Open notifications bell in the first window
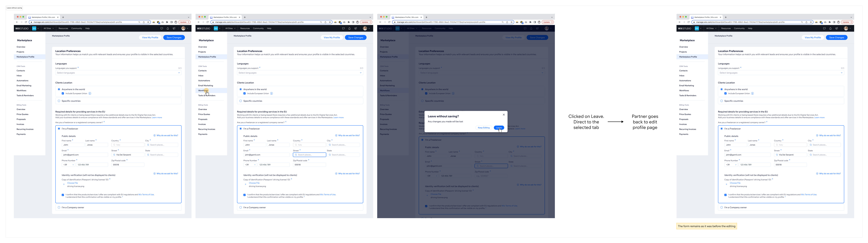 coord(168,28)
